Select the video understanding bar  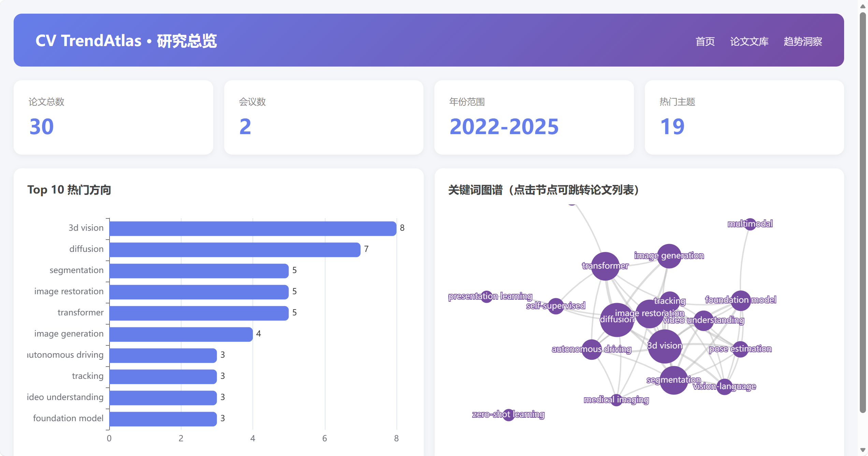[163, 398]
